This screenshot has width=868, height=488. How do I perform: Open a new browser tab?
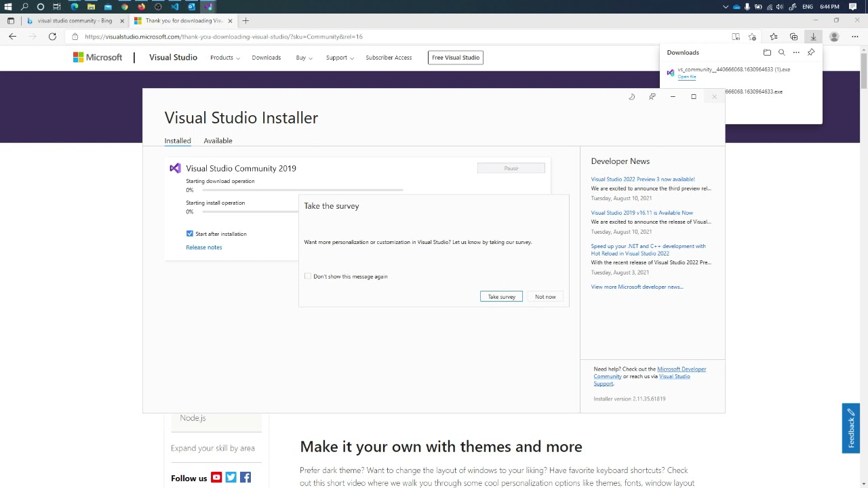click(x=245, y=21)
